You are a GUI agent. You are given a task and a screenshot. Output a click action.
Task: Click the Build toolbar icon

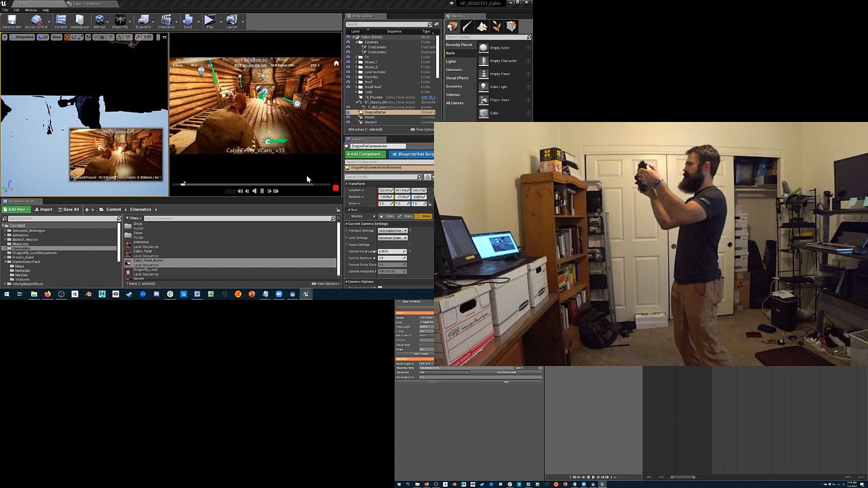188,21
